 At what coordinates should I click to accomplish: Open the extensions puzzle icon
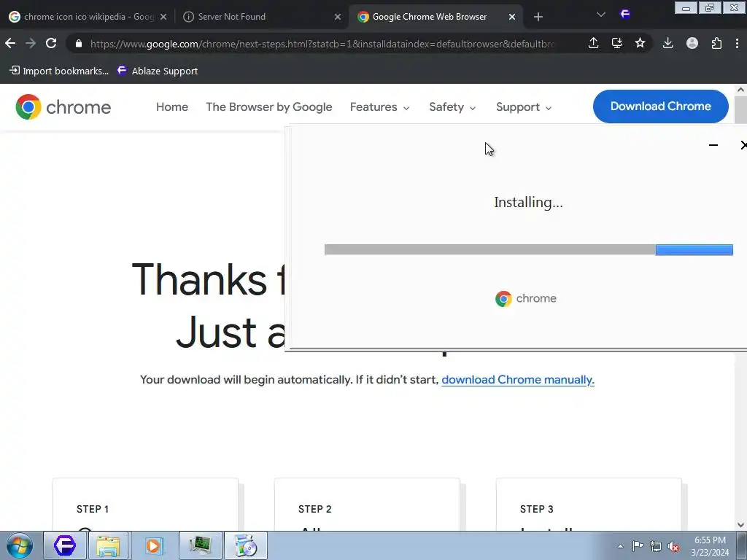pyautogui.click(x=716, y=43)
